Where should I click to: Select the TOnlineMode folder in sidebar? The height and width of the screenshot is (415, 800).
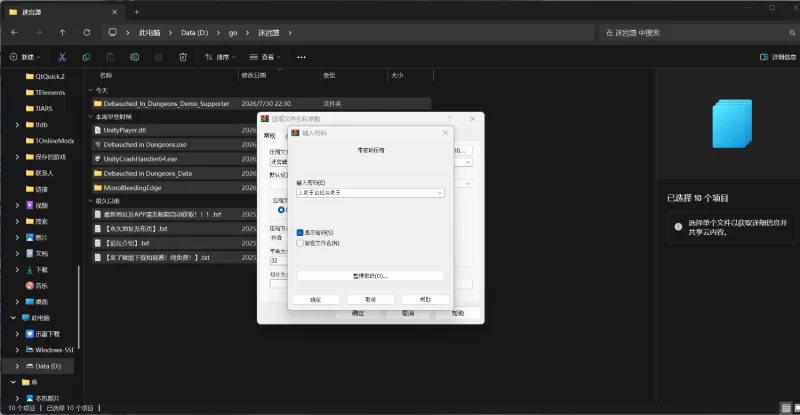pyautogui.click(x=49, y=141)
